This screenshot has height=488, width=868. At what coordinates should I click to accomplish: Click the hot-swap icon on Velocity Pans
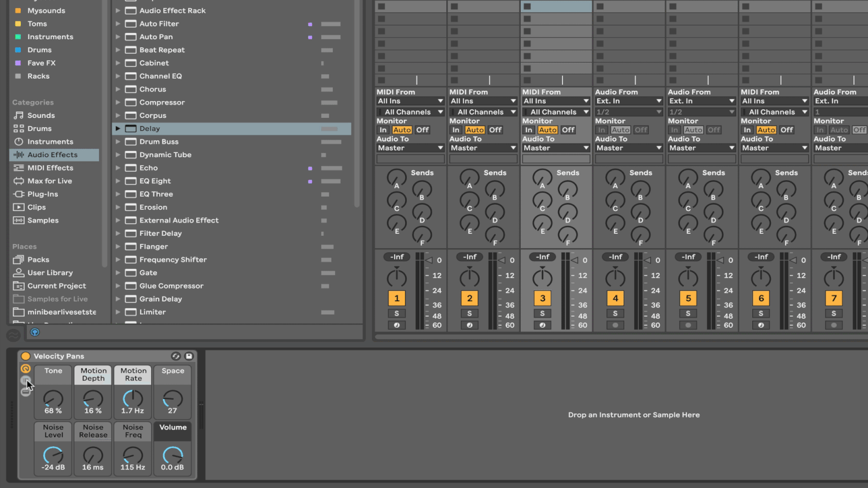[x=176, y=356]
